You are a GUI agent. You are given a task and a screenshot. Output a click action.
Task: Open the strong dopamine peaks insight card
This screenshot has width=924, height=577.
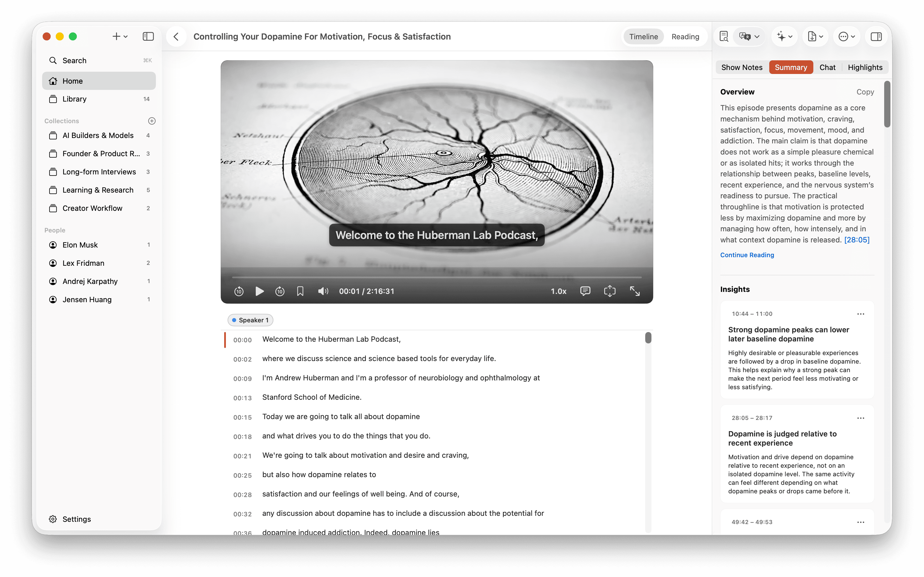tap(797, 350)
